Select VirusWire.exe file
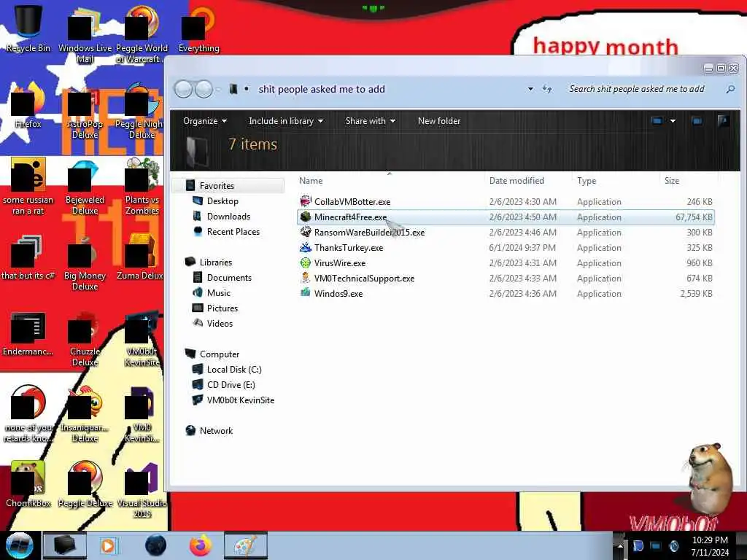The height and width of the screenshot is (560, 747). point(340,262)
